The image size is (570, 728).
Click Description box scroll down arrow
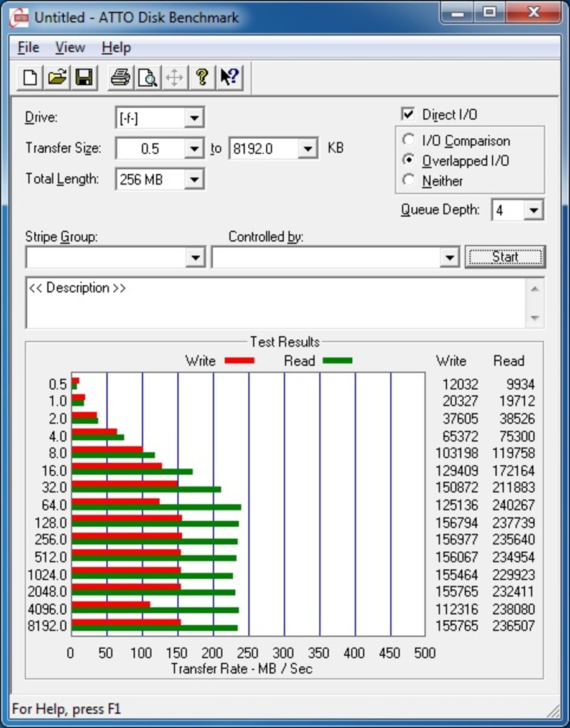pyautogui.click(x=535, y=318)
